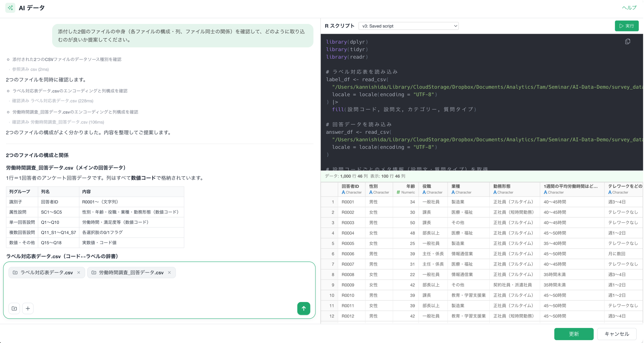Image resolution: width=644 pixels, height=343 pixels.
Task: Remove 労働時間調査_回答データ.csv attachment
Action: coord(169,272)
